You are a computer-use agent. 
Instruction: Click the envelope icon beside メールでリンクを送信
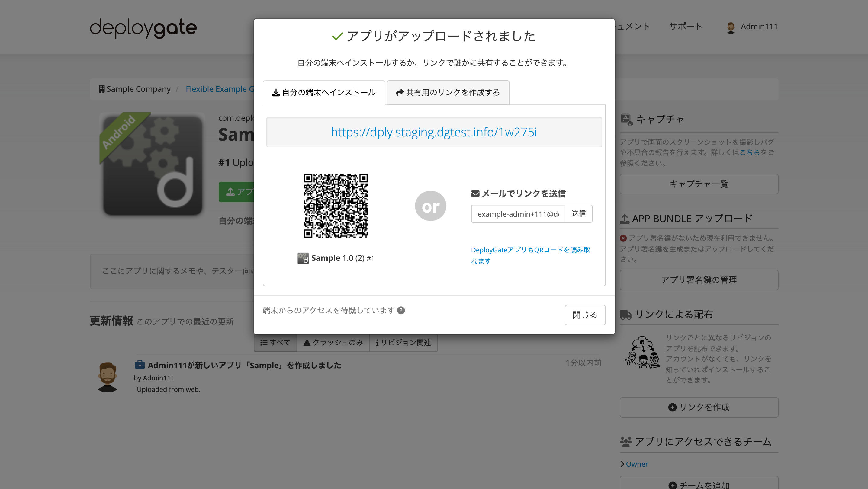[x=474, y=193]
